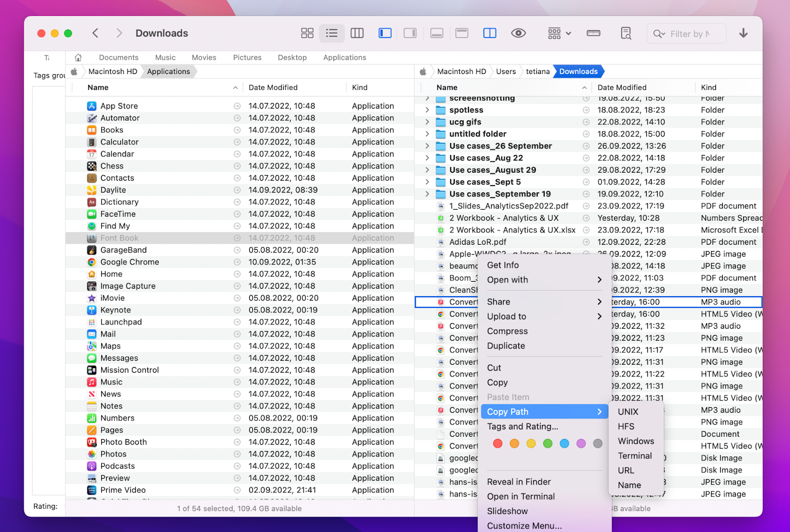Select the GarageBand app icon
Screen dimensions: 790x532
click(x=92, y=250)
